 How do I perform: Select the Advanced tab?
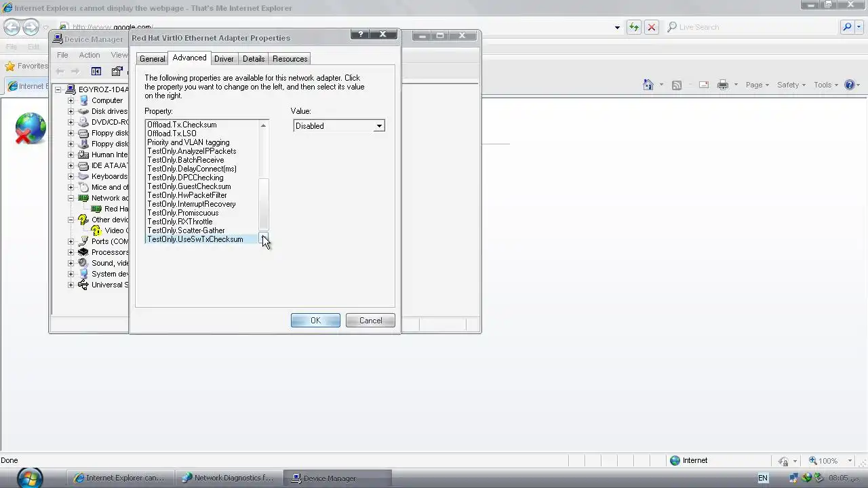tap(189, 58)
